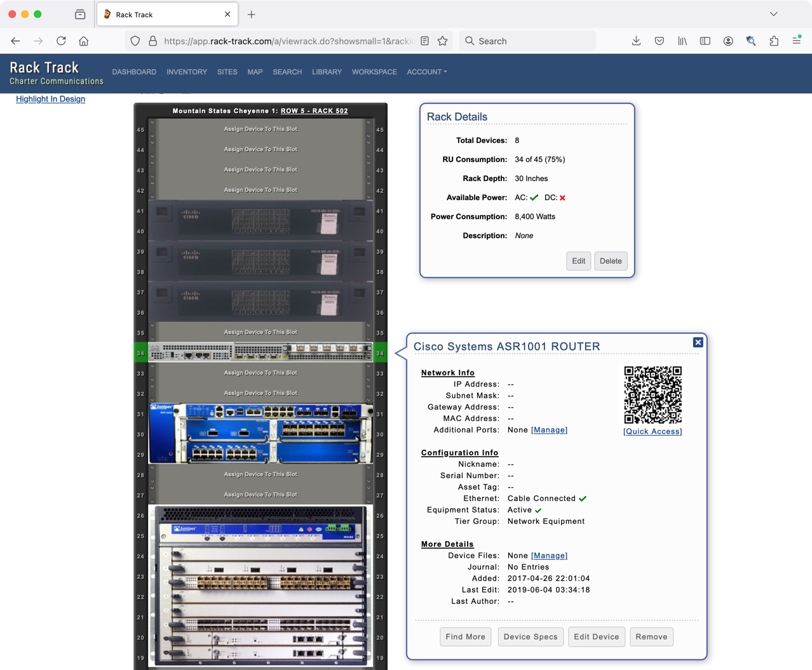
Task: Click the '8,400 Watts' power value
Action: pyautogui.click(x=535, y=217)
